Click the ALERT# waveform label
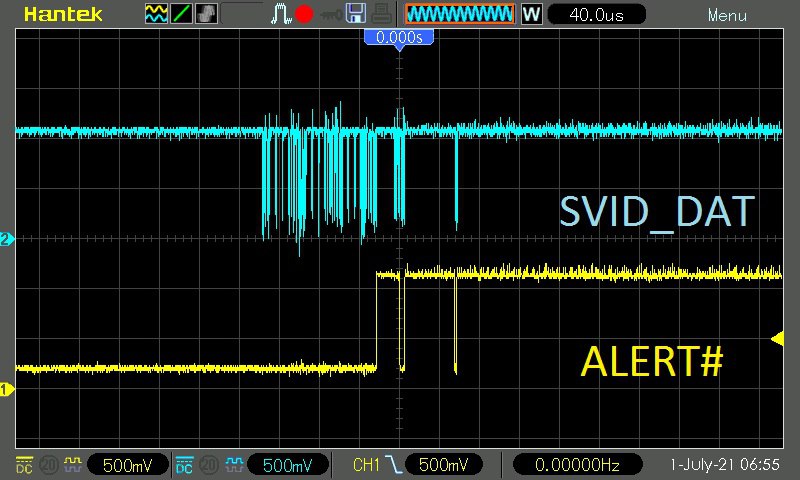Screen dimensions: 800x480 [x=652, y=361]
